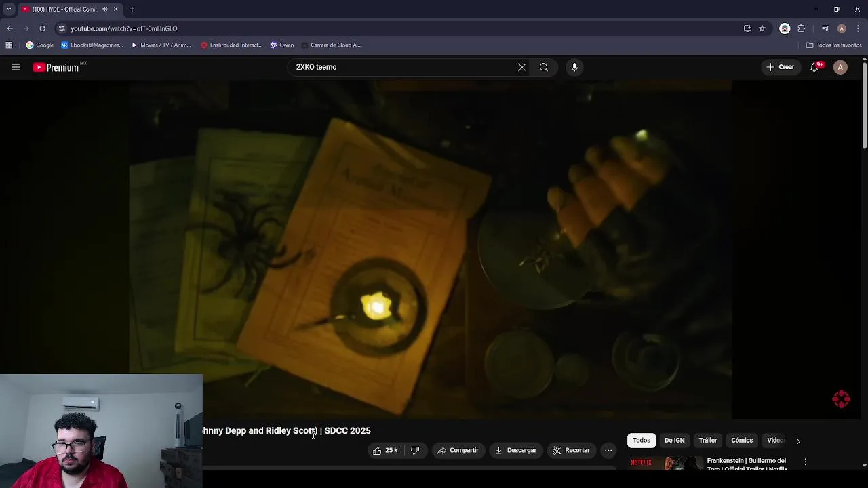Viewport: 868px width, 488px height.
Task: Open the Google bookmark
Action: pyautogui.click(x=40, y=45)
